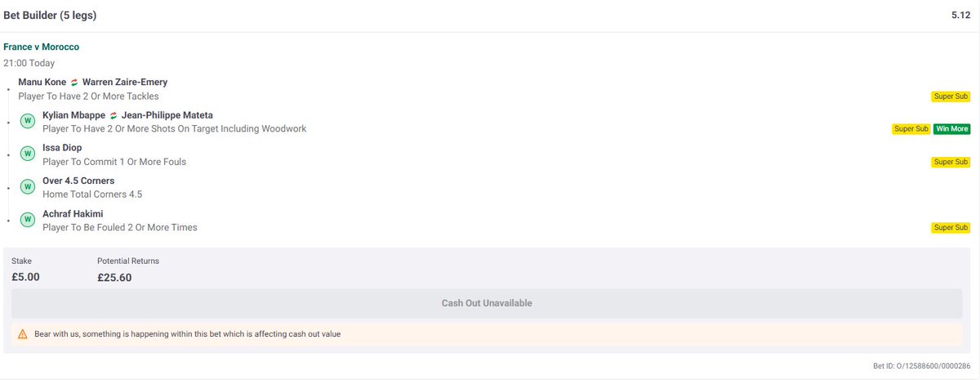The height and width of the screenshot is (380, 980).
Task: Select the Warren Zaire-Emery player name
Action: coord(125,83)
